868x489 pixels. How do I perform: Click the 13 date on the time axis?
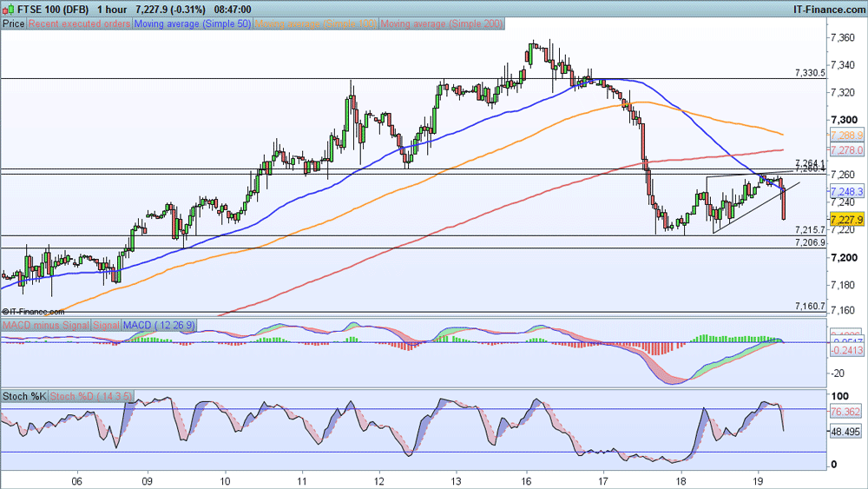tap(456, 481)
